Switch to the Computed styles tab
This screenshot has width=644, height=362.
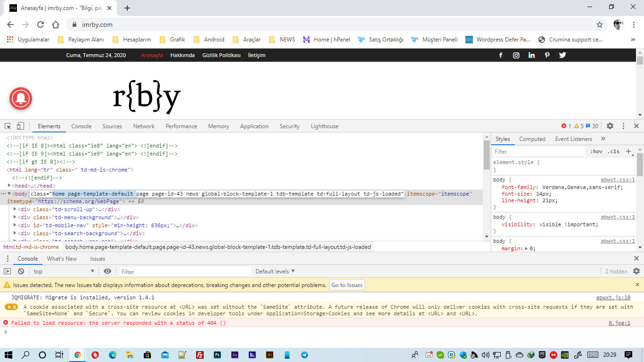532,139
